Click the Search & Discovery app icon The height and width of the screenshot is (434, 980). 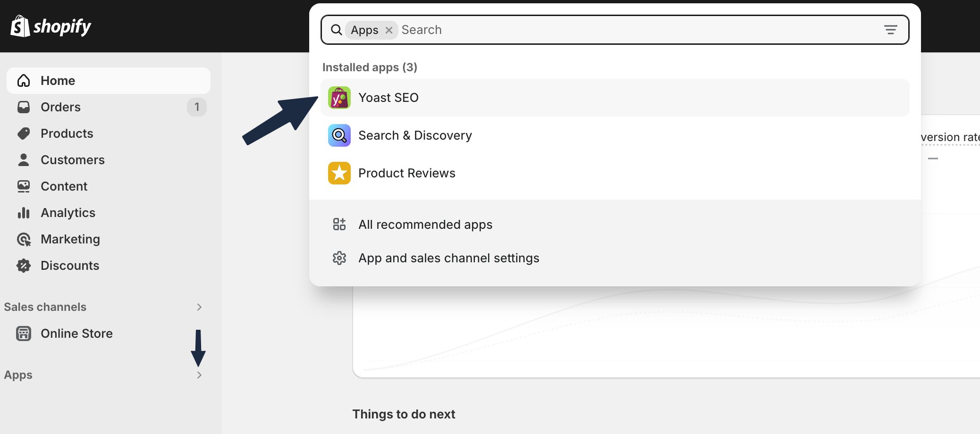tap(339, 135)
